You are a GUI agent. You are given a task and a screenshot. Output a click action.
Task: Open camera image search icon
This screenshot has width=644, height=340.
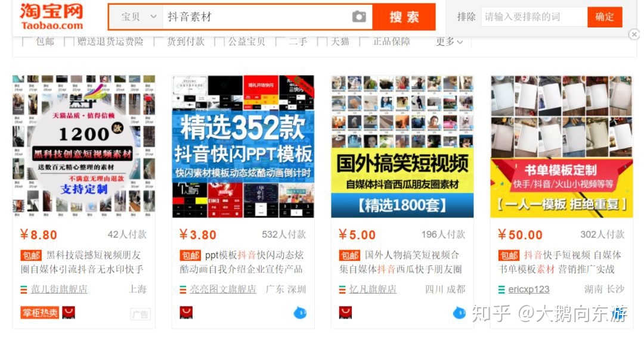[358, 17]
